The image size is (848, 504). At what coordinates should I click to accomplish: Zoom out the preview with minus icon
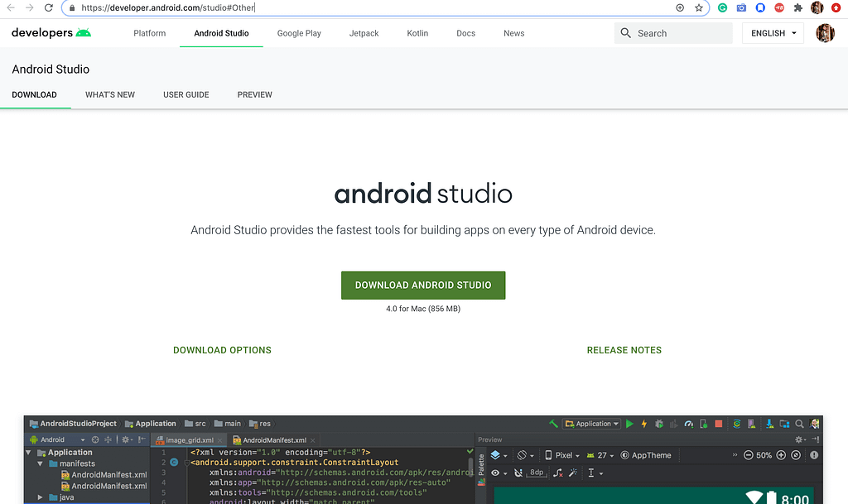749,455
